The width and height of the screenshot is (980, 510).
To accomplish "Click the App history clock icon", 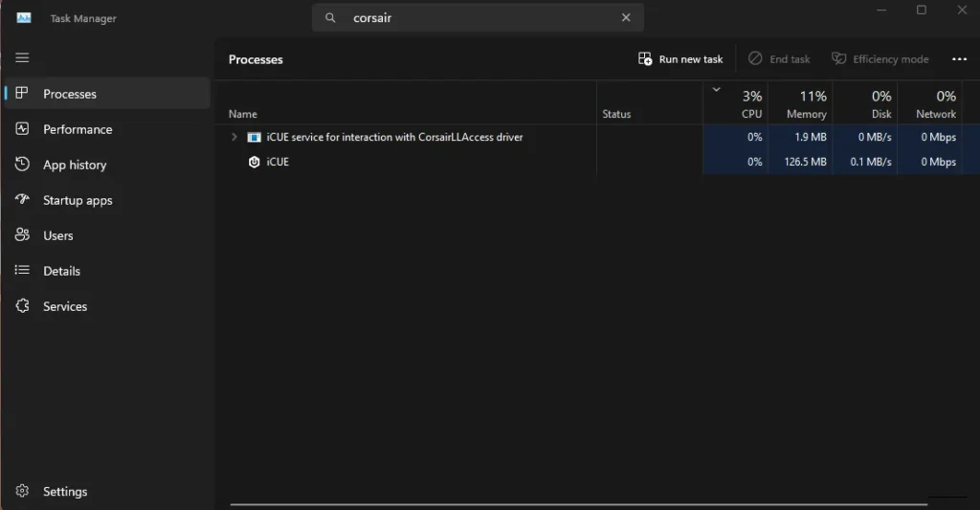I will 22,165.
